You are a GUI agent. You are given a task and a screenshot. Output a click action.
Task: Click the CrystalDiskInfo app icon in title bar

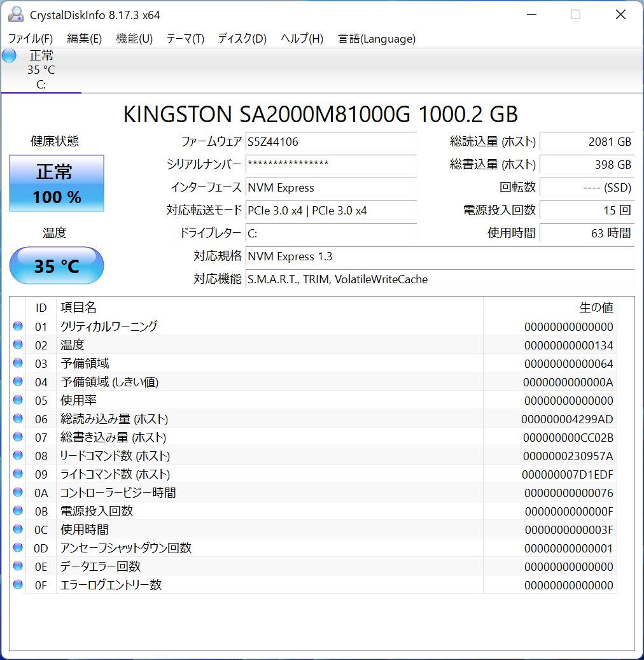click(x=16, y=15)
